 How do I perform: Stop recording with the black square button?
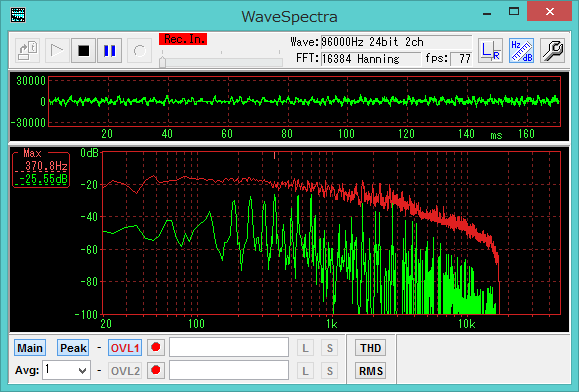[83, 51]
